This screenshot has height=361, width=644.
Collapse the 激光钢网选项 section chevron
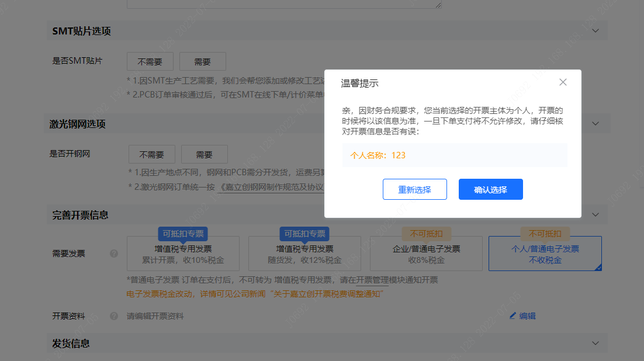(x=595, y=124)
